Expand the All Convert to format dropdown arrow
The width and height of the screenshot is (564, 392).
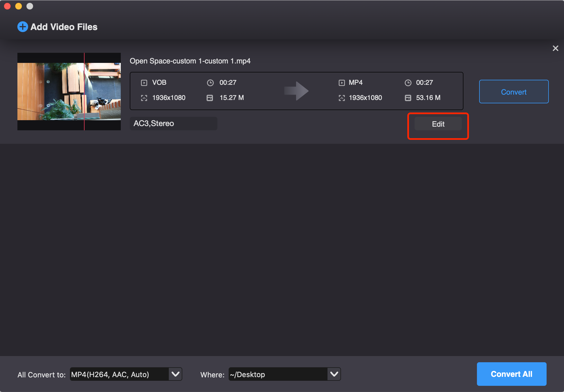(x=176, y=374)
